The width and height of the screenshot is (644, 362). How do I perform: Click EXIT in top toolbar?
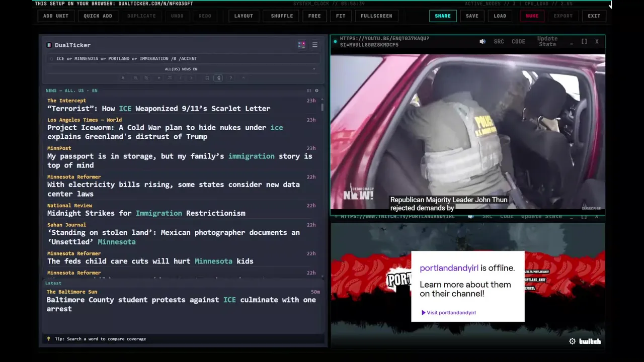[594, 16]
